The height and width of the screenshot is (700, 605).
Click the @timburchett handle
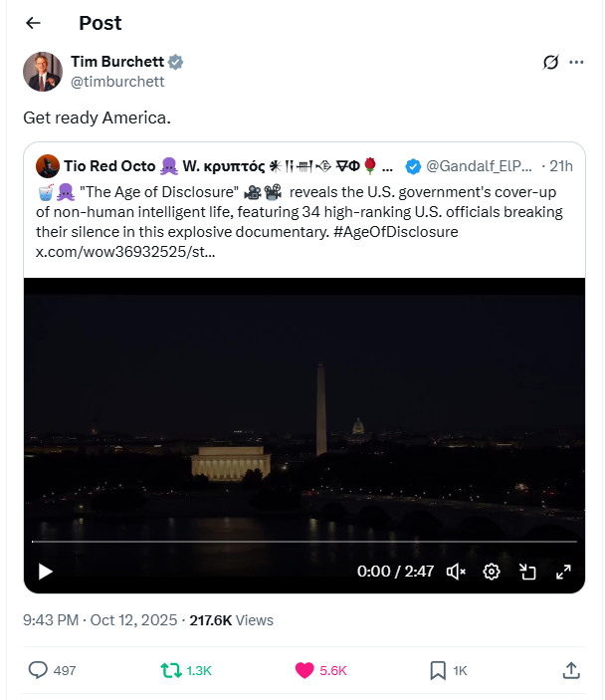coord(117,82)
